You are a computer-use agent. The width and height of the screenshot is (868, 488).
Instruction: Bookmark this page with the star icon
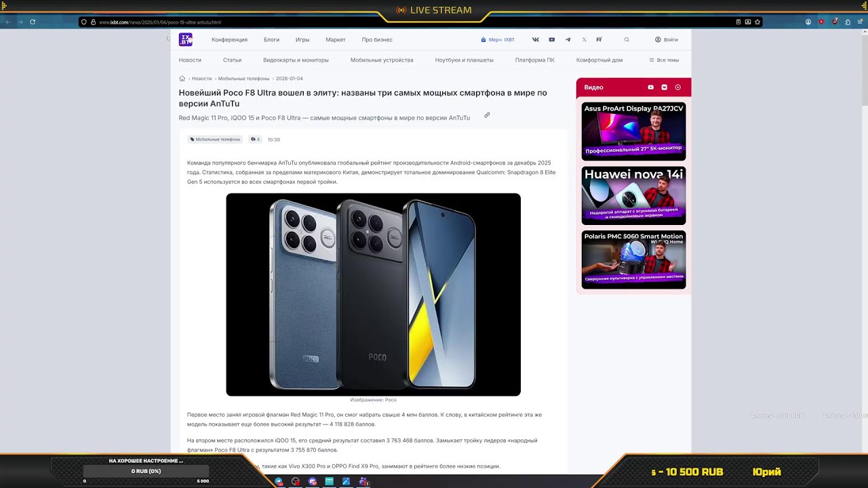pyautogui.click(x=757, y=22)
